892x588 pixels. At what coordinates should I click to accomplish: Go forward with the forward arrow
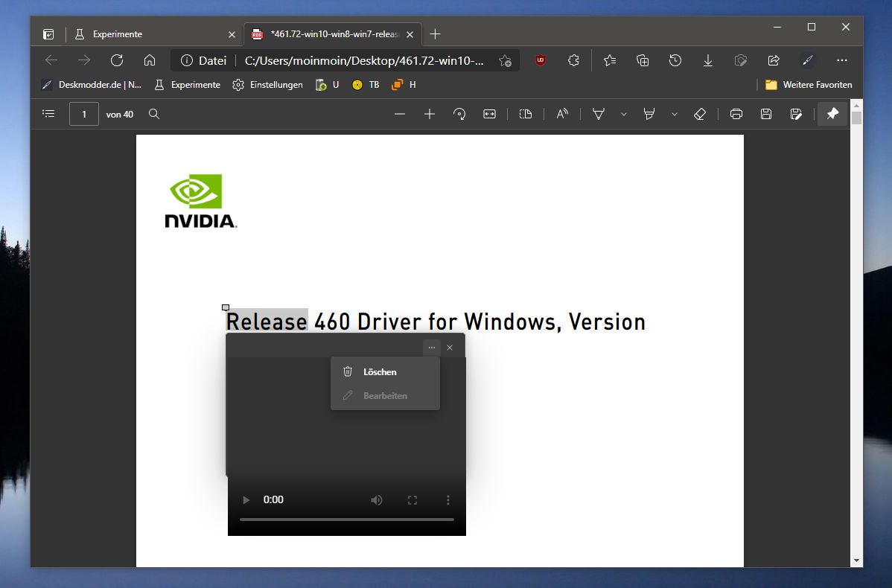click(x=83, y=60)
